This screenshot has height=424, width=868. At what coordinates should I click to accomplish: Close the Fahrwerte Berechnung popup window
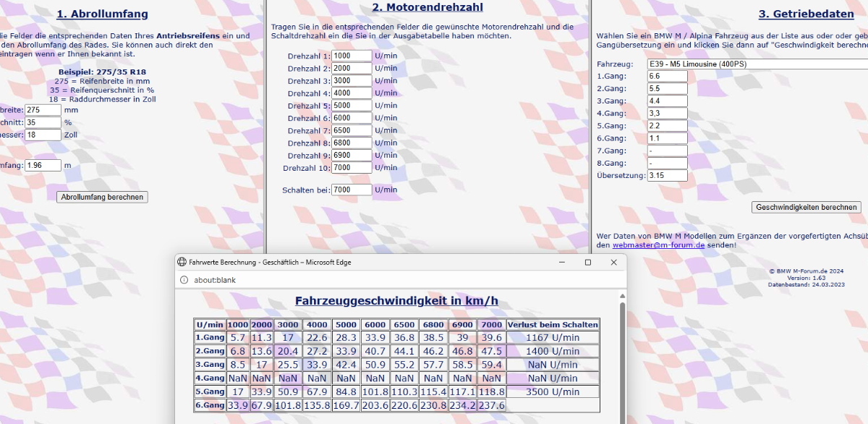[613, 262]
